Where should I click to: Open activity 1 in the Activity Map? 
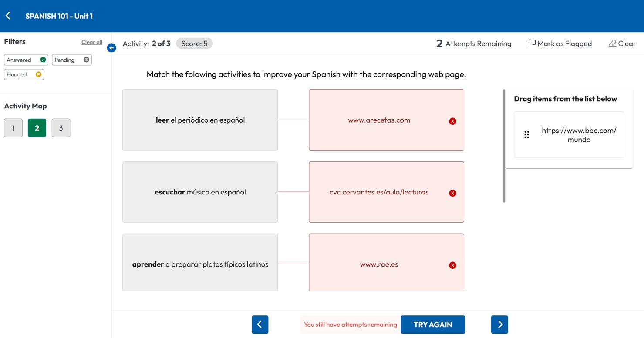click(x=13, y=128)
